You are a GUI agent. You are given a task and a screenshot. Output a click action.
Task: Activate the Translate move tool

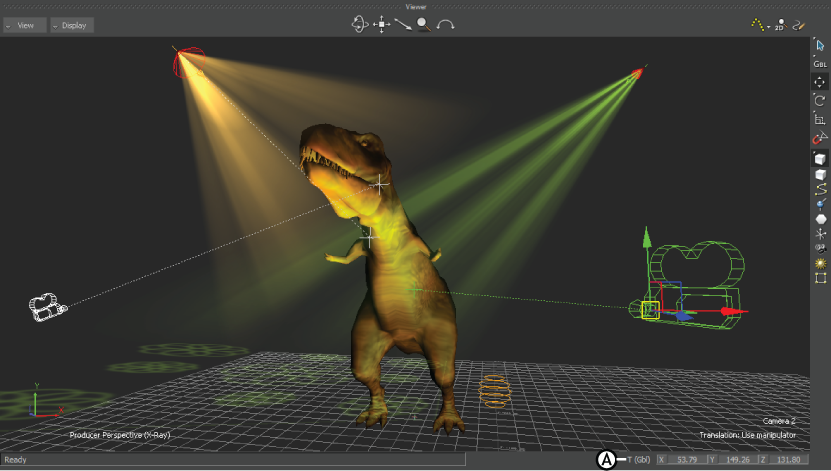820,82
